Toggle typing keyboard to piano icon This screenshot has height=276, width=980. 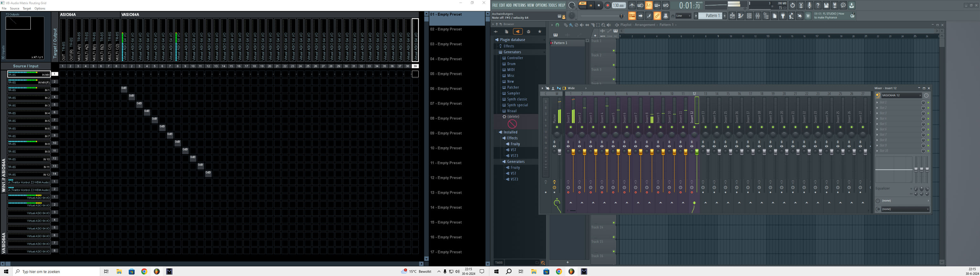pyautogui.click(x=632, y=16)
